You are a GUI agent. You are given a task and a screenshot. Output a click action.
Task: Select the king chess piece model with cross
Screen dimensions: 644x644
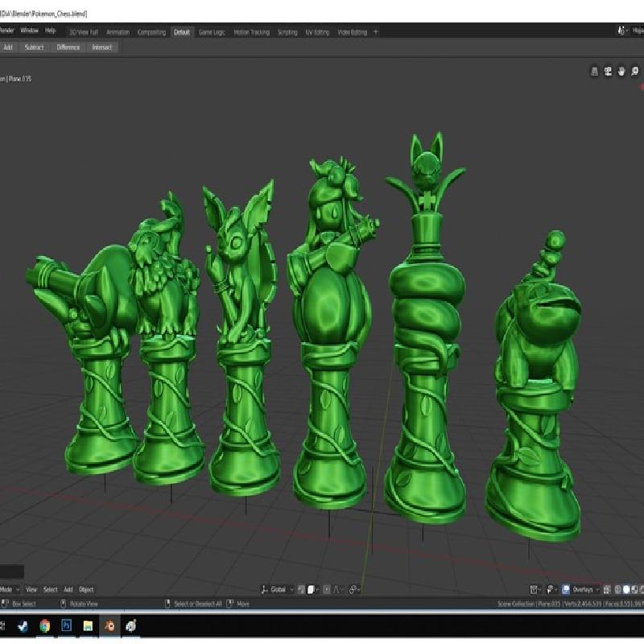pyautogui.click(x=426, y=328)
